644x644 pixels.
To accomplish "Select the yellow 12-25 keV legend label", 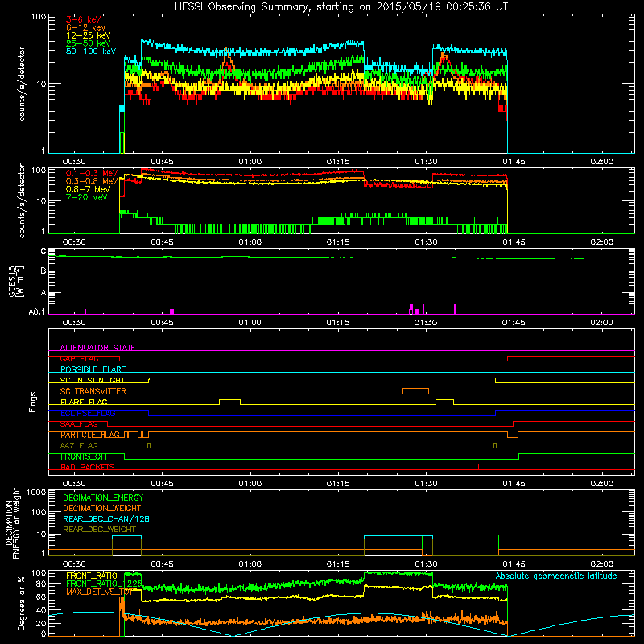I will click(89, 35).
